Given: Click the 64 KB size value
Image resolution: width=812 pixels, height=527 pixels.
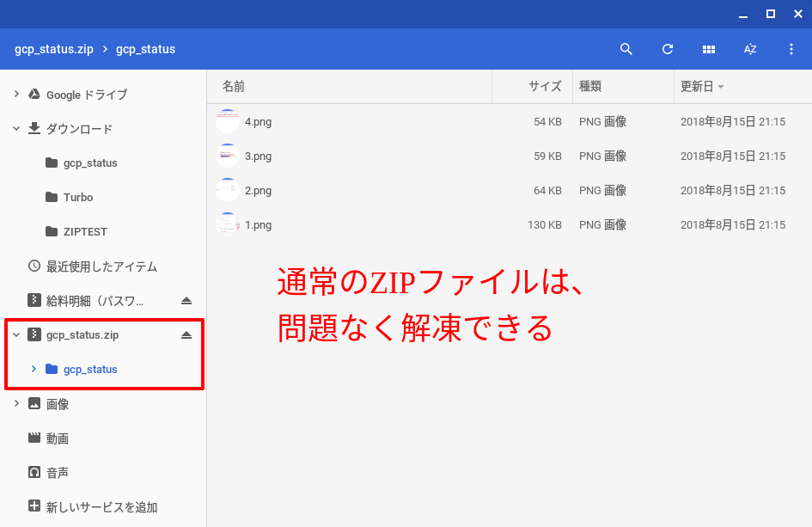Looking at the screenshot, I should point(548,191).
